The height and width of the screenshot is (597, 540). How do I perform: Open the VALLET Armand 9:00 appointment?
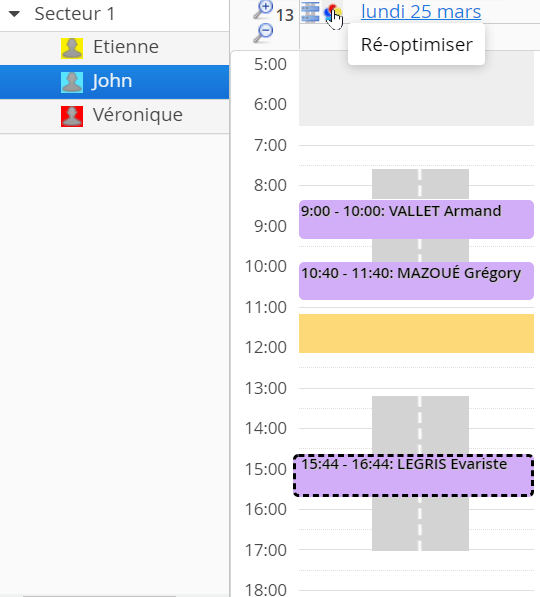point(416,219)
